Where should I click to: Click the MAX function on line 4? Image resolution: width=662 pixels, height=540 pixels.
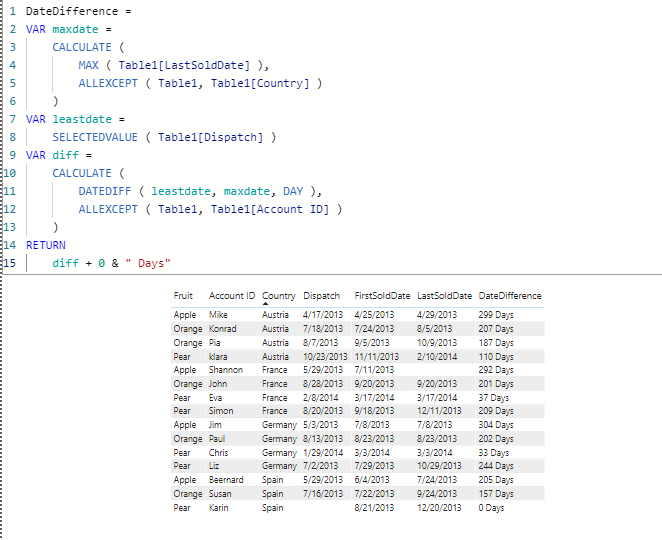coord(88,65)
